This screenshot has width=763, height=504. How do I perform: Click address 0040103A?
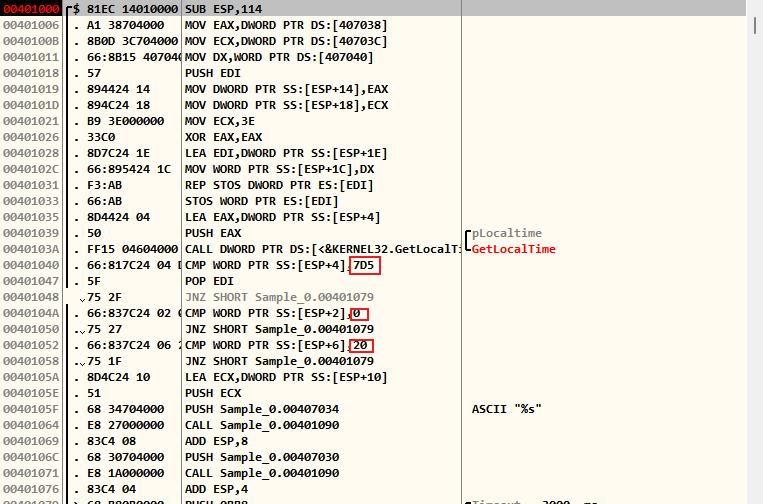(31, 250)
